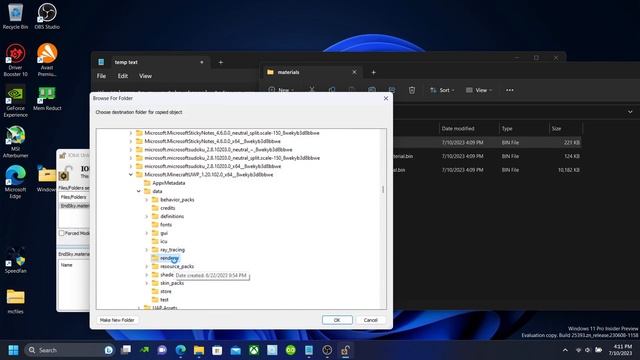Open Teams Chat taskbar icon
Viewport: 640px width, 360px height.
[162, 350]
